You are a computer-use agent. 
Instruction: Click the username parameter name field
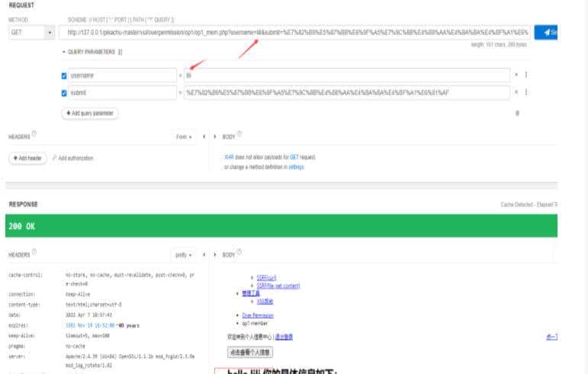(122, 75)
